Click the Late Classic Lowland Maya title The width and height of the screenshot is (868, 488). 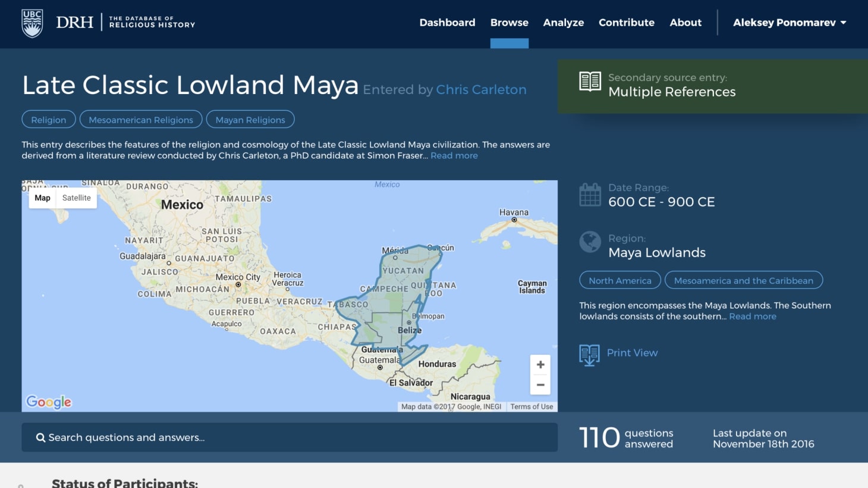click(190, 85)
